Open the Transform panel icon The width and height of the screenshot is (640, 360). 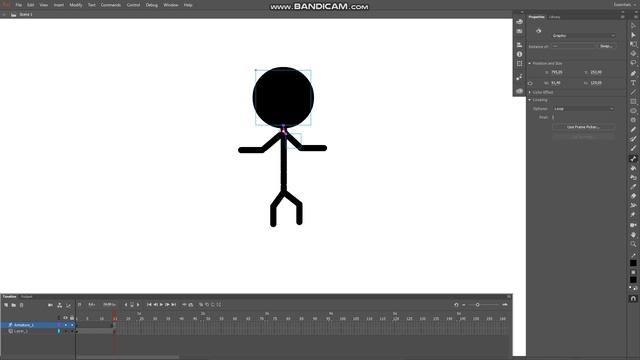click(x=519, y=64)
